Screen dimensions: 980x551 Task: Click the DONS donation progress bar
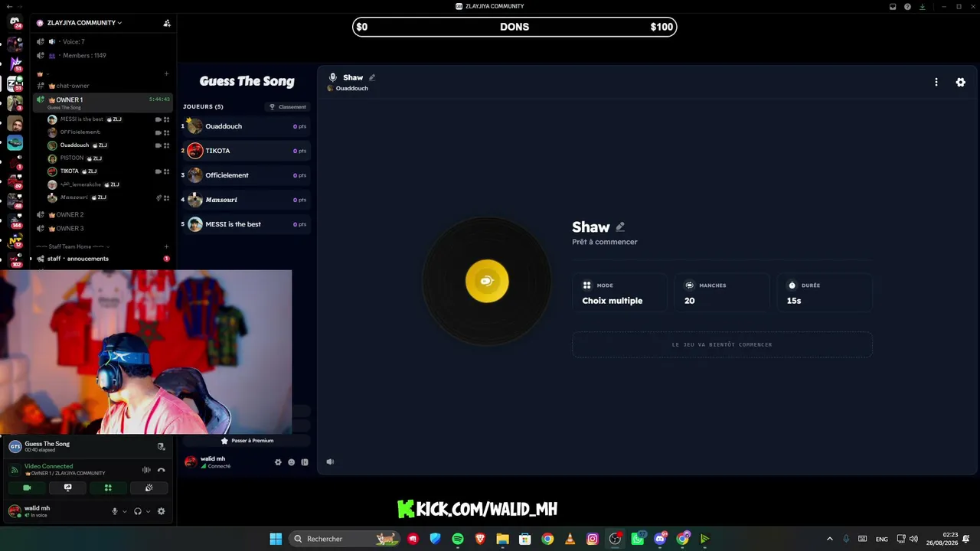point(514,27)
